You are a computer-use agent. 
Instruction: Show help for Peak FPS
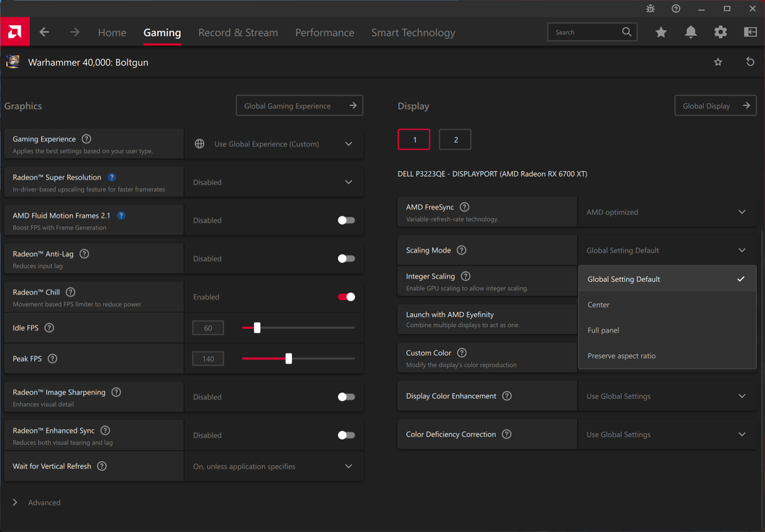point(52,358)
